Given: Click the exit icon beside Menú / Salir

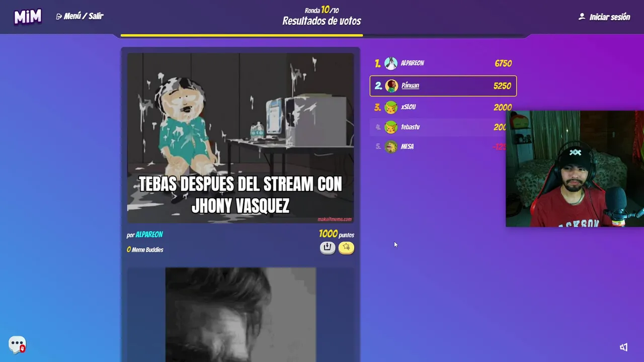Looking at the screenshot, I should 59,17.
